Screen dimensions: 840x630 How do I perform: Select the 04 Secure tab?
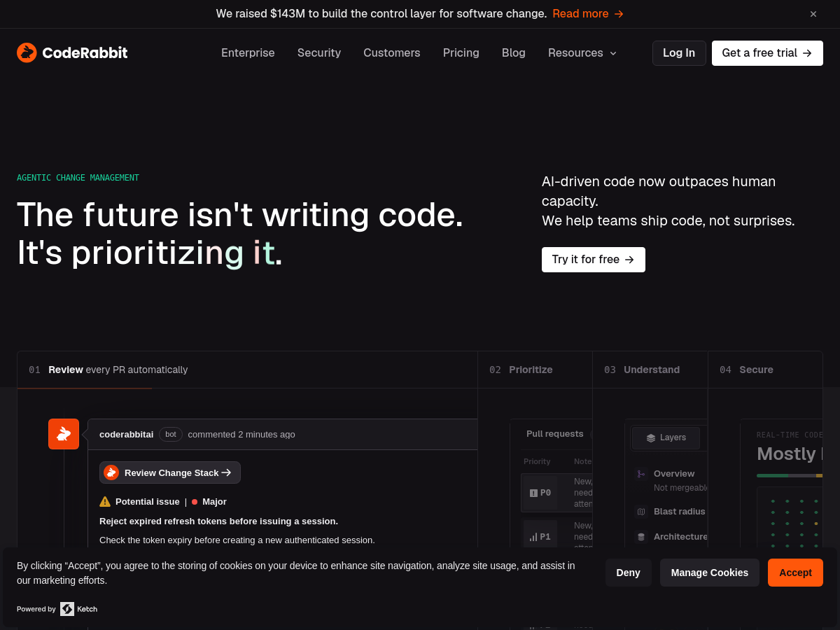point(765,370)
